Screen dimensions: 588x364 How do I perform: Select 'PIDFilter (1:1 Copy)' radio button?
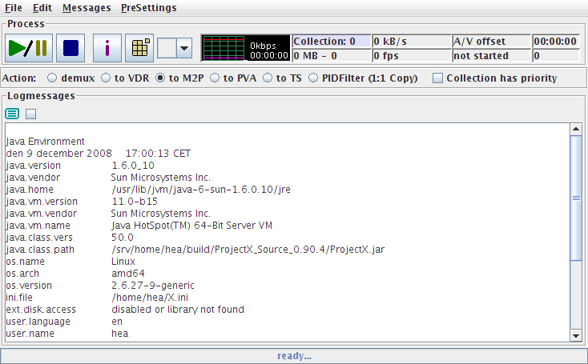tap(313, 78)
